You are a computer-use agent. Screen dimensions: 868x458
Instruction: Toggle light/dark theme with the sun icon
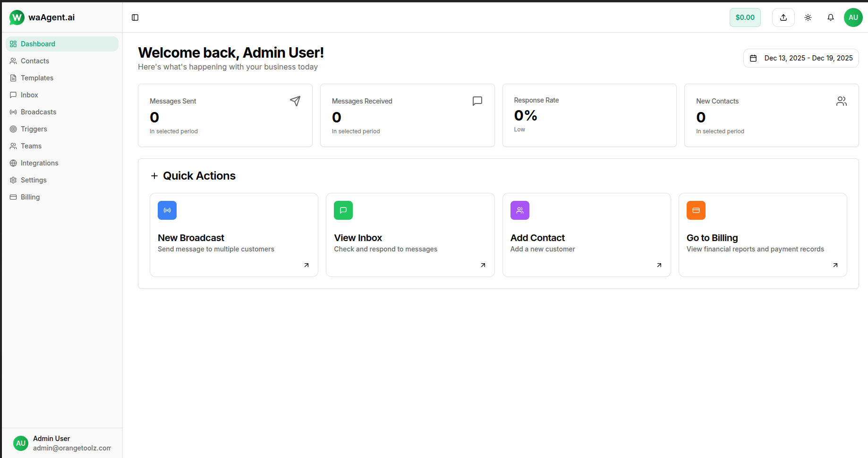[x=808, y=17]
